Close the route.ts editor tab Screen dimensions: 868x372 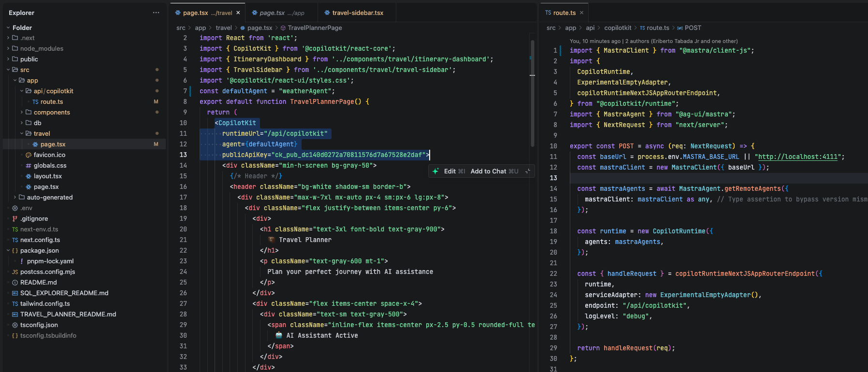tap(581, 13)
